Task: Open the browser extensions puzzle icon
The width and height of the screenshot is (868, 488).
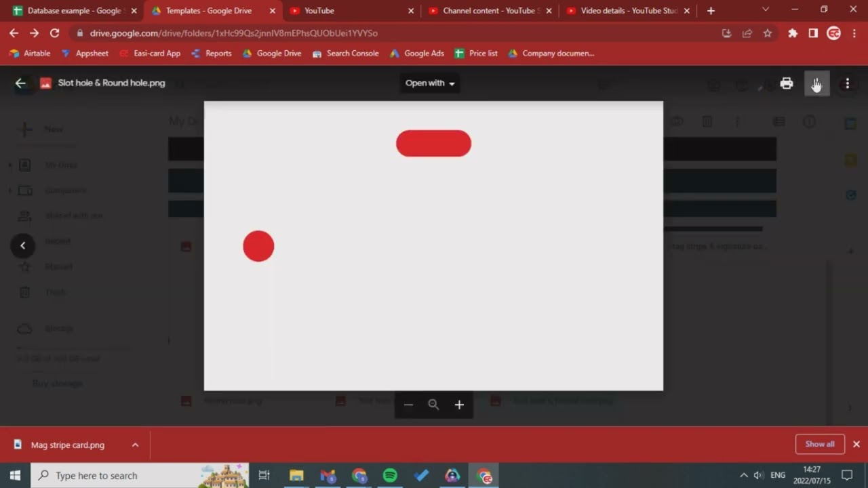Action: [x=792, y=33]
